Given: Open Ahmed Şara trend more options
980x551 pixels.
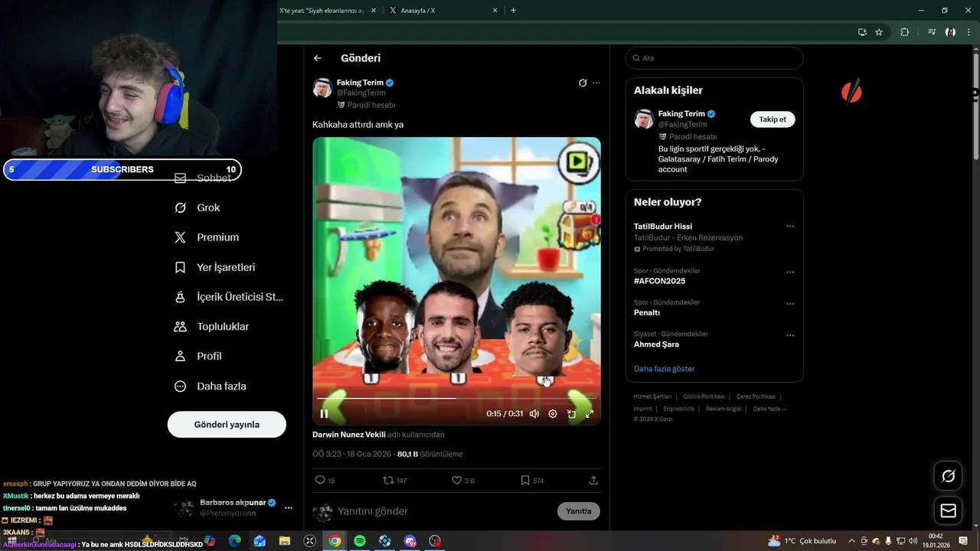Looking at the screenshot, I should click(x=790, y=335).
